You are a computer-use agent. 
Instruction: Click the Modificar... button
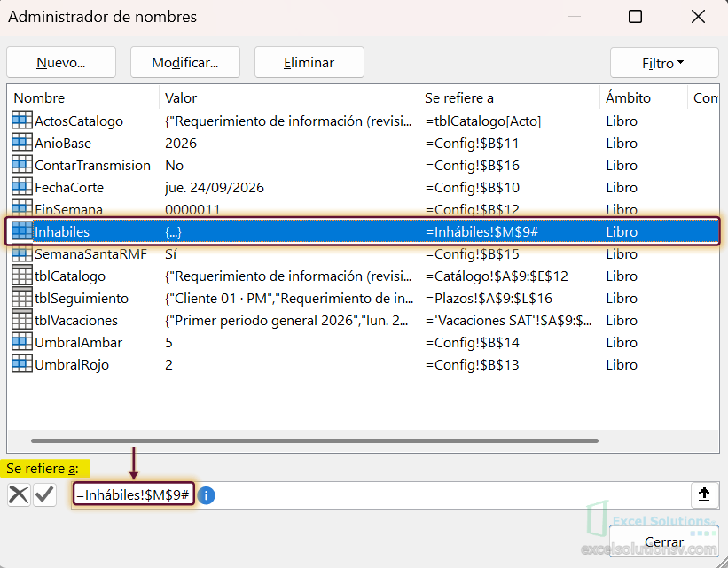tap(185, 62)
